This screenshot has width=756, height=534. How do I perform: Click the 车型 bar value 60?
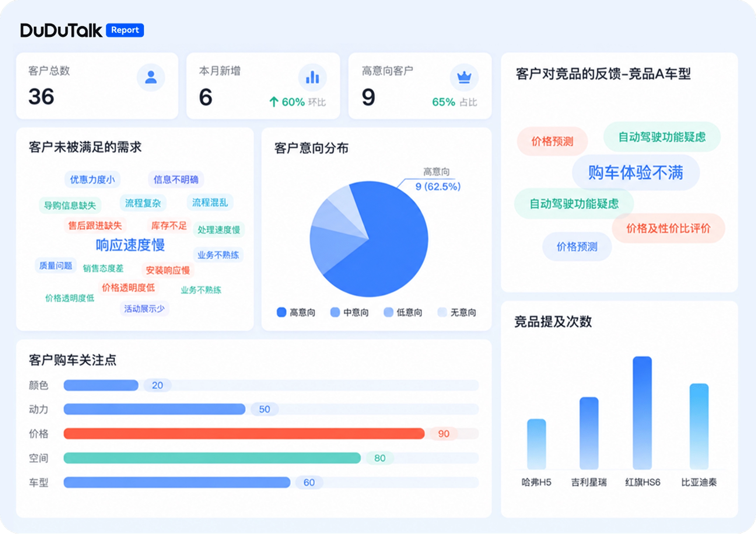[x=309, y=483]
